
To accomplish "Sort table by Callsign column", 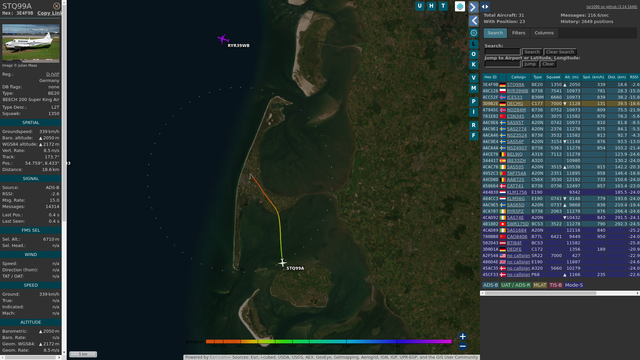I will point(518,77).
